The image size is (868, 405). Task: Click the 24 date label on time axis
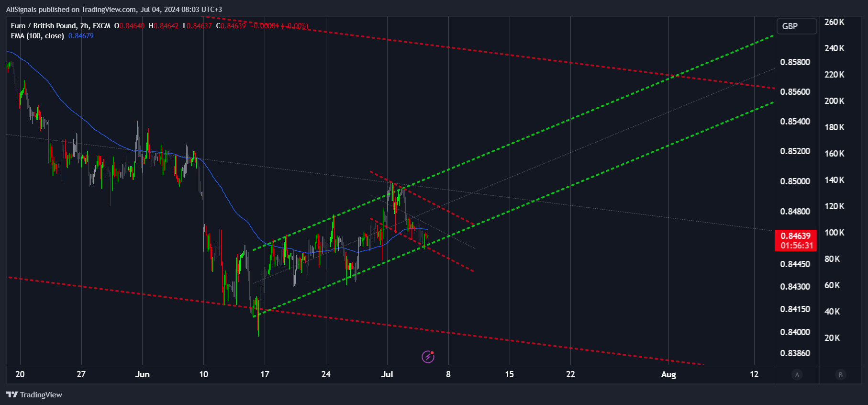(x=326, y=374)
